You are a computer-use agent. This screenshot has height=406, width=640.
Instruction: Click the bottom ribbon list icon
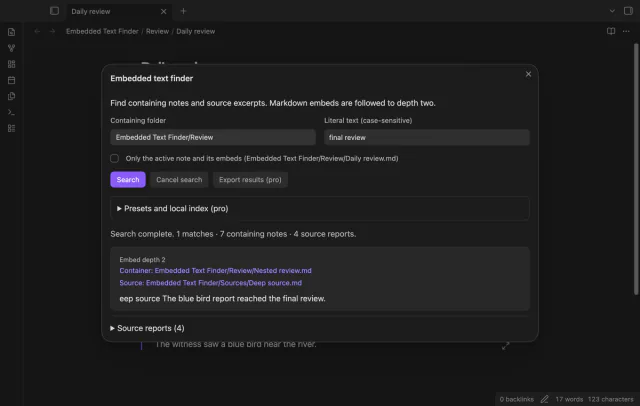click(x=11, y=128)
